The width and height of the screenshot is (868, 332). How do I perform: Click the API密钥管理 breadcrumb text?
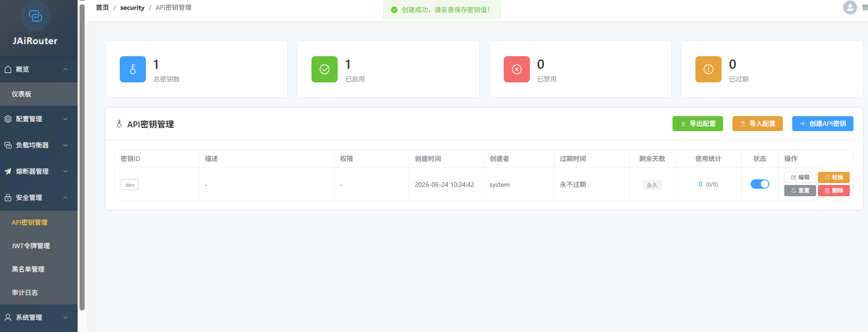tap(174, 7)
